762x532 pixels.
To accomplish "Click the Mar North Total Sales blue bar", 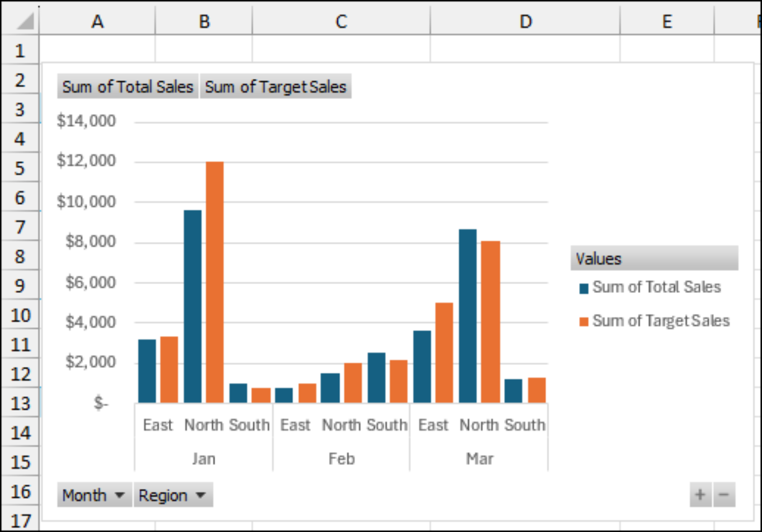I will (468, 316).
